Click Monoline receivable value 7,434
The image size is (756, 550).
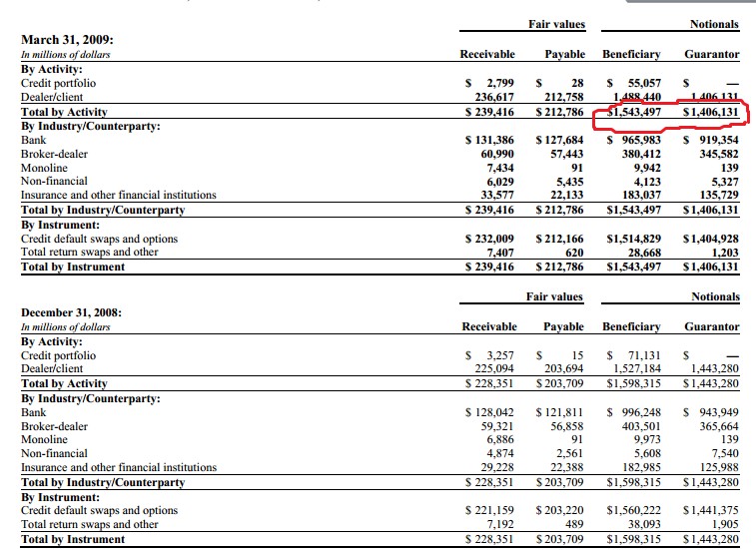tap(496, 169)
